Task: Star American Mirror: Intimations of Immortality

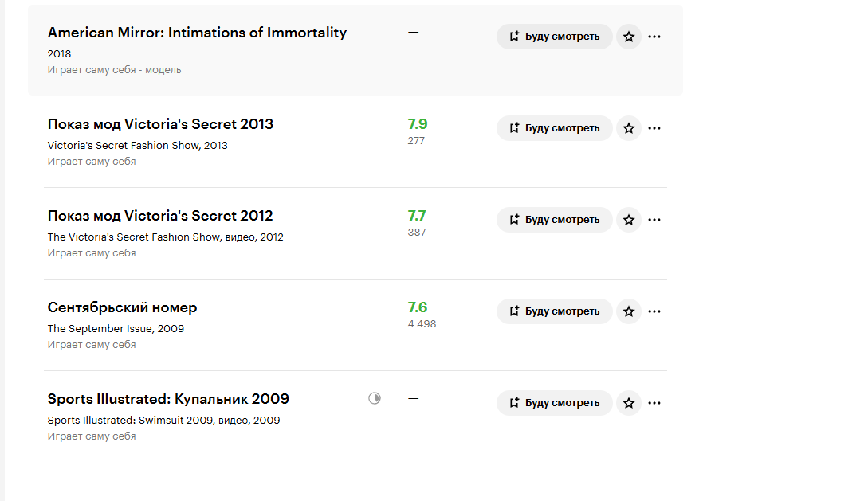Action: pos(629,37)
